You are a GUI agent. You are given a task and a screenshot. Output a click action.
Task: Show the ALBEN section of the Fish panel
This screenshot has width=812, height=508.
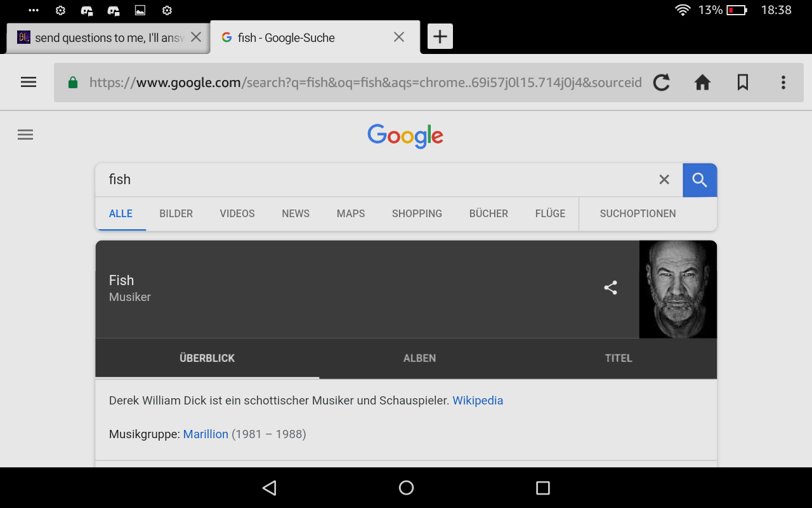pyautogui.click(x=419, y=358)
